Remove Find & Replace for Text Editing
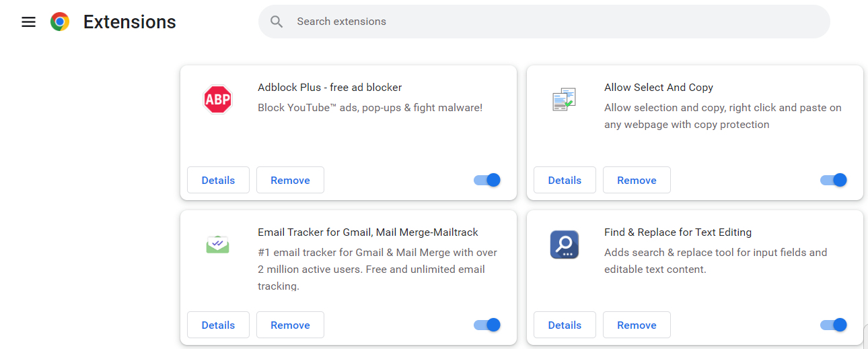This screenshot has width=868, height=349. [637, 325]
